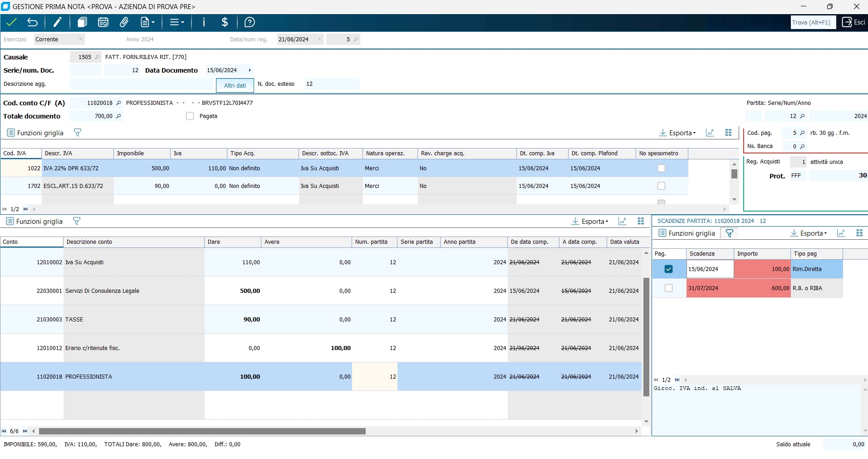The image size is (868, 459).
Task: Open the paperclip attachments icon
Action: pos(124,22)
